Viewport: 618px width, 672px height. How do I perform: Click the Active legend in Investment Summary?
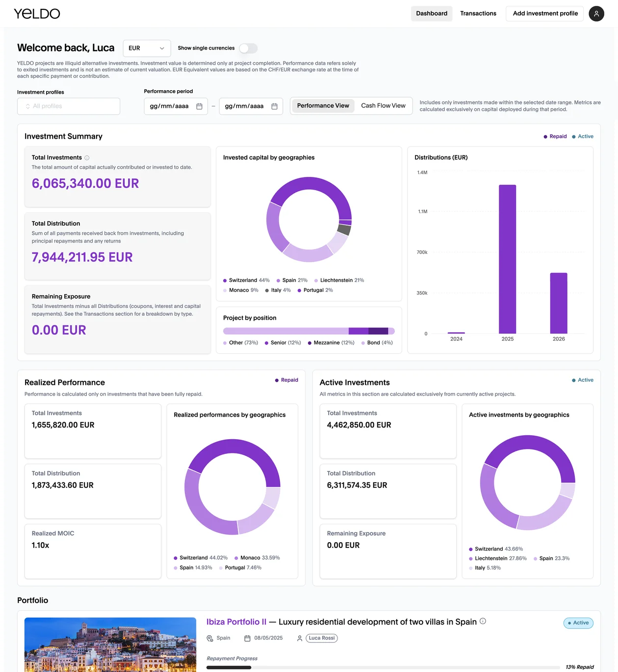[583, 137]
